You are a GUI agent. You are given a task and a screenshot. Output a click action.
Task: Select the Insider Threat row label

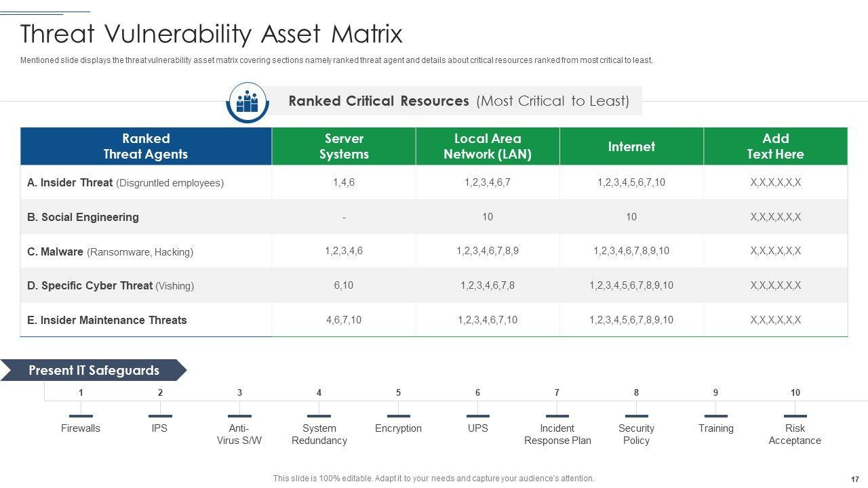(125, 183)
